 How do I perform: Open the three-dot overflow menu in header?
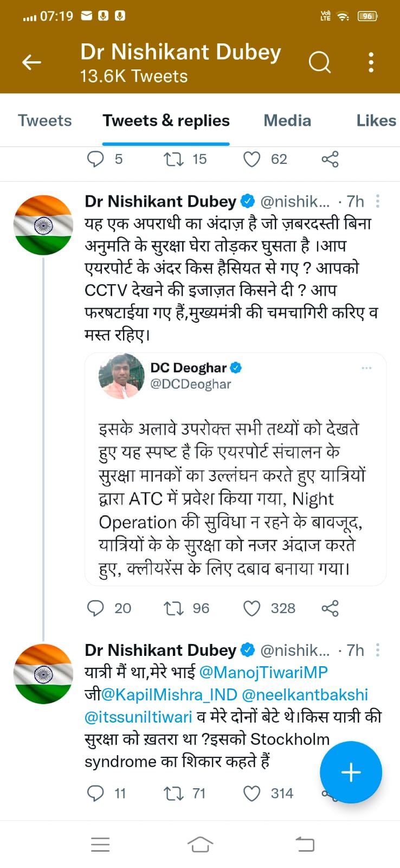(371, 63)
